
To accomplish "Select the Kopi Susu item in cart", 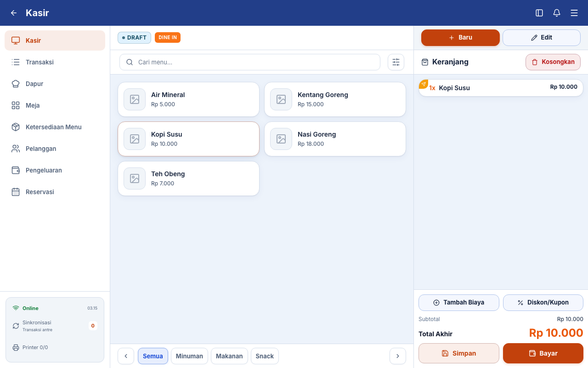I will 501,88.
